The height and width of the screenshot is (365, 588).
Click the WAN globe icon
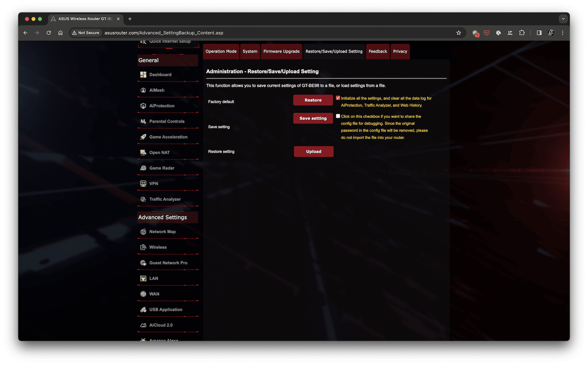(x=143, y=294)
